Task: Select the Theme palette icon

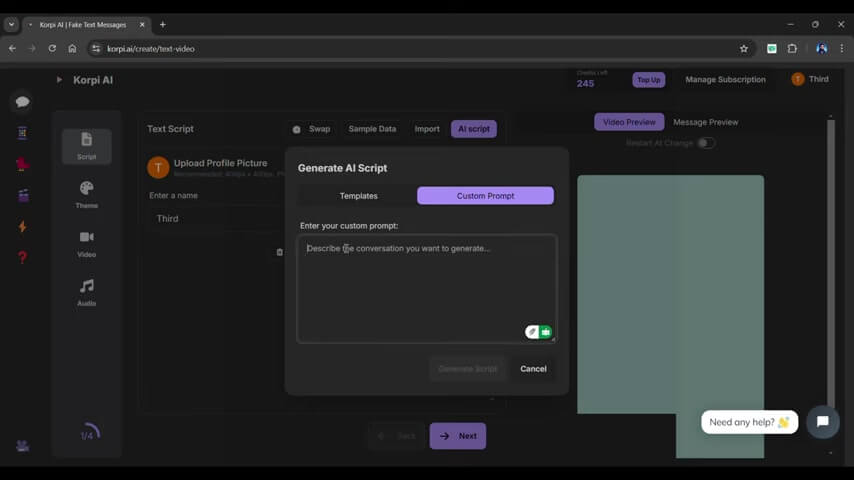Action: pyautogui.click(x=87, y=194)
